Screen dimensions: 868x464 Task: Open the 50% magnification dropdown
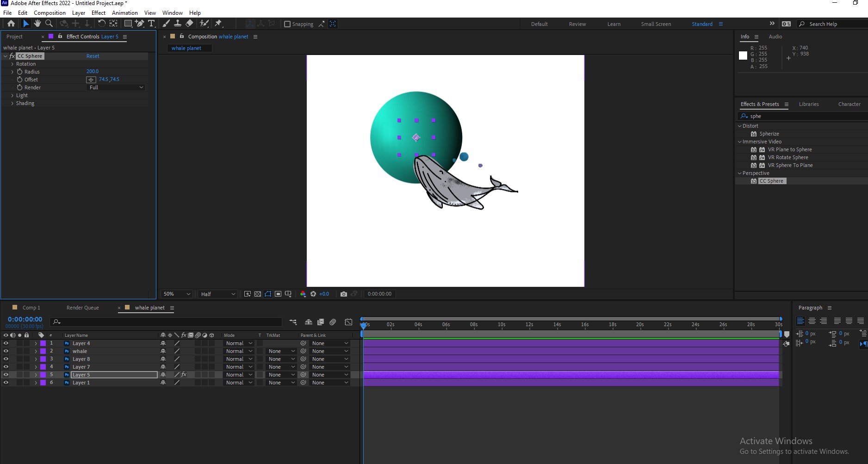tap(176, 294)
